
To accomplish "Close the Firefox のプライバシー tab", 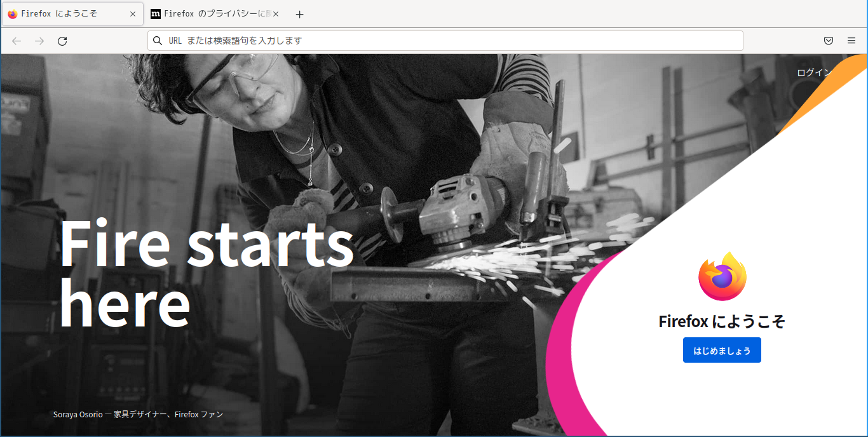I will pos(276,14).
